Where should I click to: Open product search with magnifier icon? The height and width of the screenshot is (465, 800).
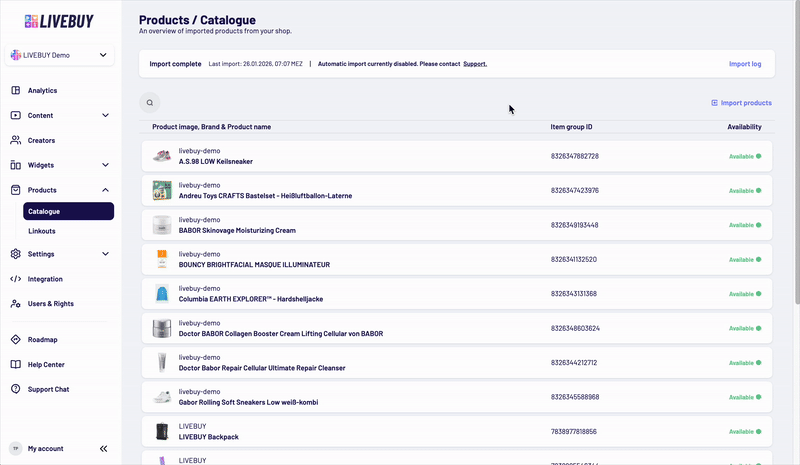click(x=149, y=103)
